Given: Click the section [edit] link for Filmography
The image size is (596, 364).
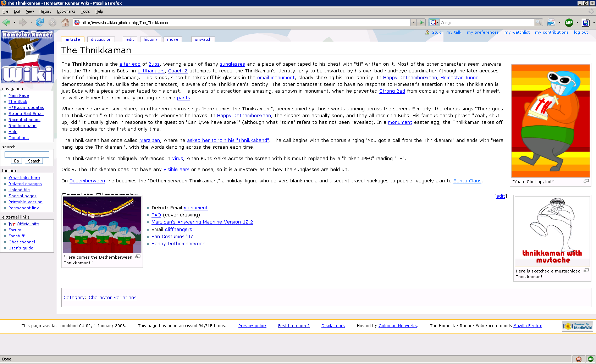Looking at the screenshot, I should (x=501, y=196).
